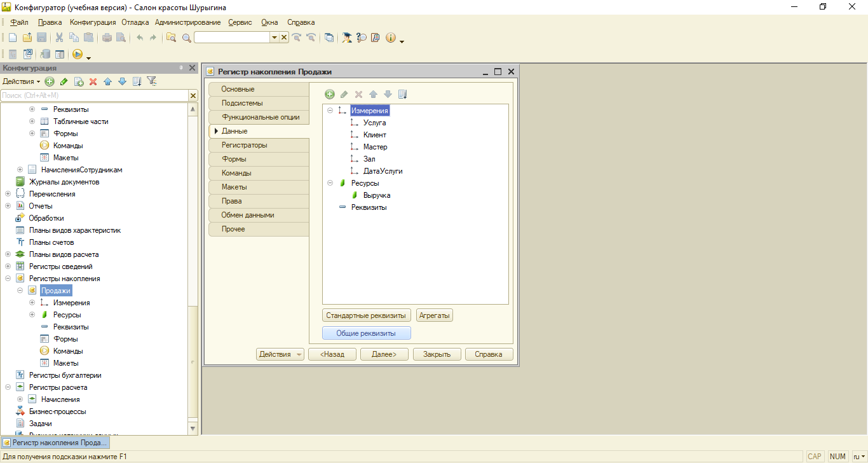
Task: Open Действия dropdown in Configuration panel
Action: click(21, 81)
